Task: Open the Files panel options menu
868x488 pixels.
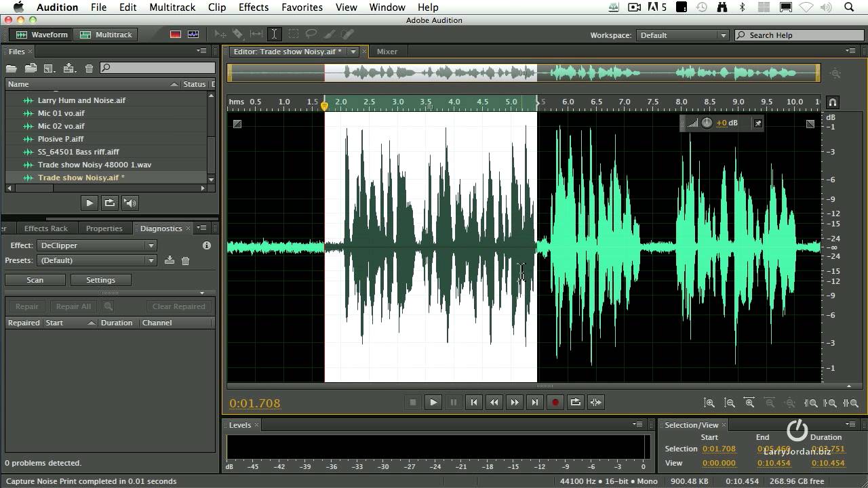Action: pyautogui.click(x=201, y=52)
